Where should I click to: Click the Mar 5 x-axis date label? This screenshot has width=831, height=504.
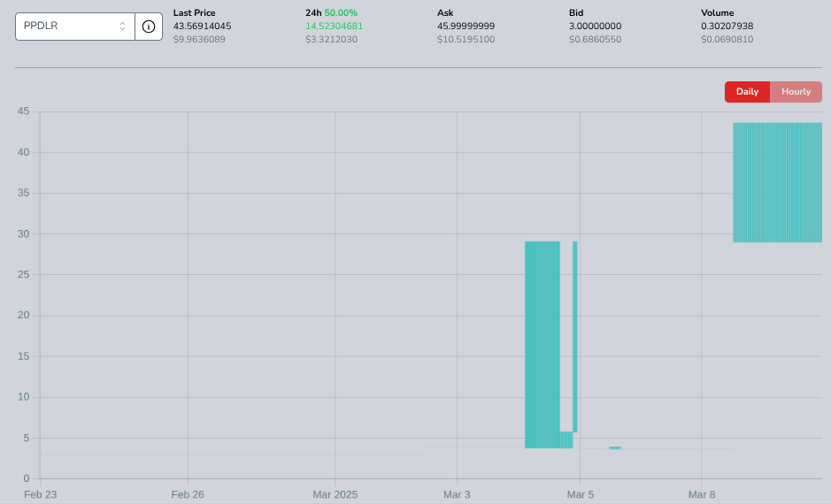pos(581,494)
